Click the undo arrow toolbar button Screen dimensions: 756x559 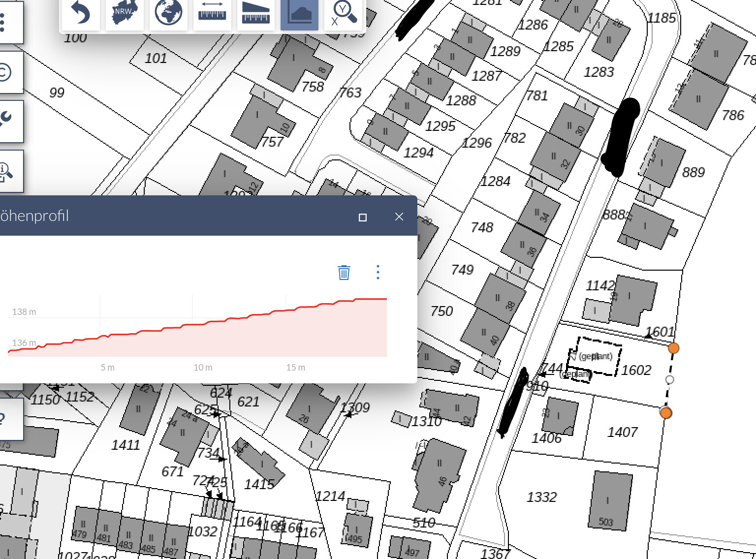click(81, 14)
